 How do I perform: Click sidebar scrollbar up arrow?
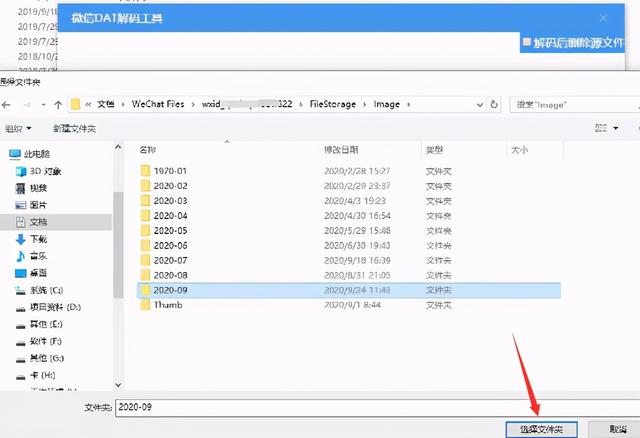click(118, 147)
